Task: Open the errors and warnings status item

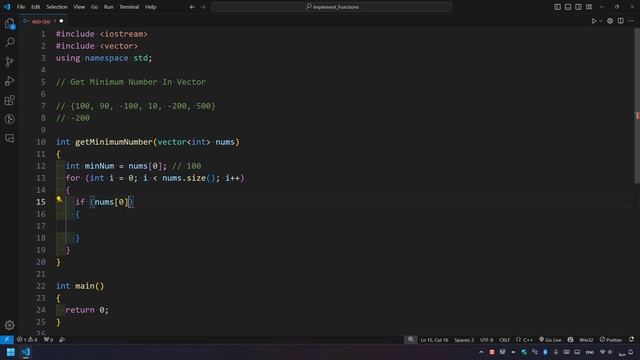Action: [27, 340]
